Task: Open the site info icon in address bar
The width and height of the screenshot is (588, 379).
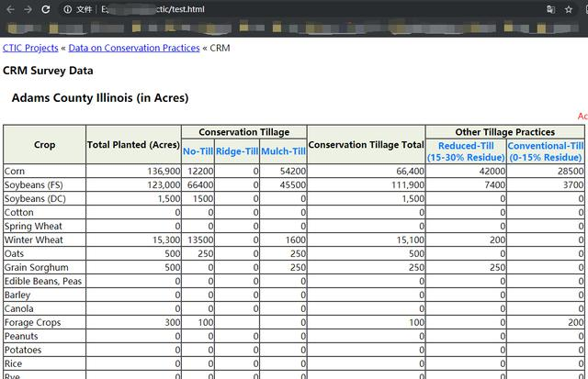Action: pyautogui.click(x=67, y=9)
